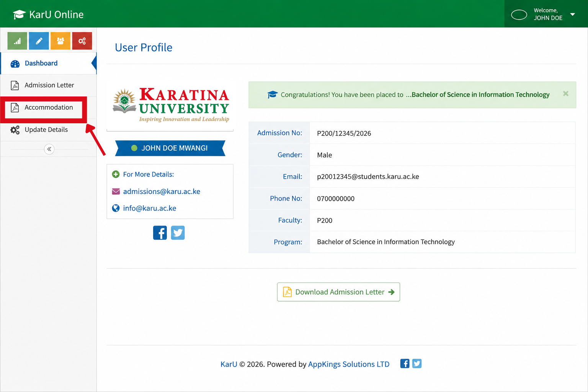The width and height of the screenshot is (588, 392).
Task: Click the green plus icon beside For More Details
Action: 116,175
